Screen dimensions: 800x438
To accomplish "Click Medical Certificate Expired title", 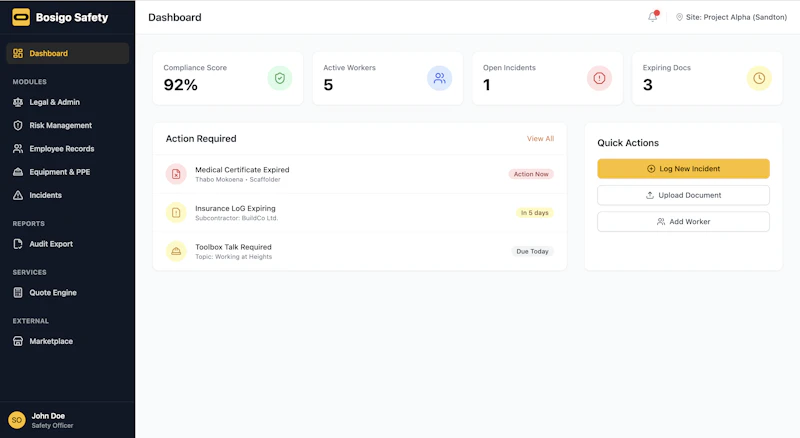I will [x=242, y=169].
